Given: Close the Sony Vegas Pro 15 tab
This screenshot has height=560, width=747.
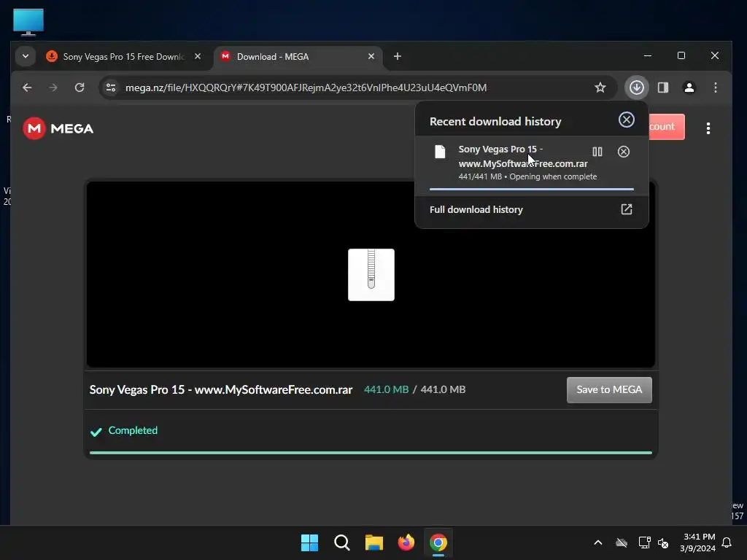Looking at the screenshot, I should [198, 56].
